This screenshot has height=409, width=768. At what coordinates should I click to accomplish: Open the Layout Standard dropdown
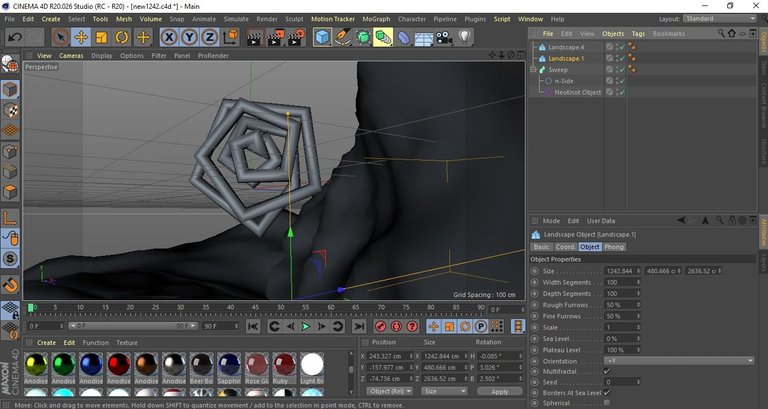tap(720, 19)
